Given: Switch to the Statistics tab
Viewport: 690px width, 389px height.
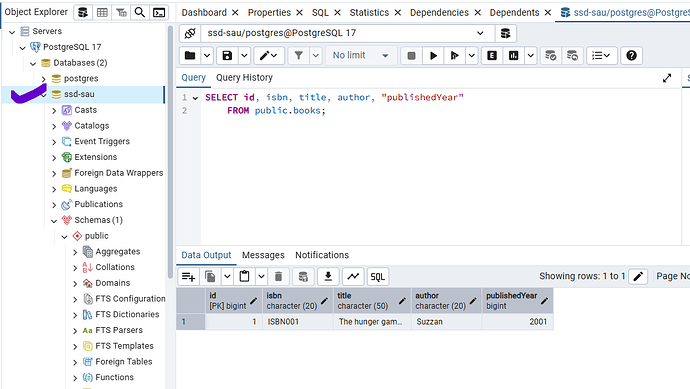Looking at the screenshot, I should pyautogui.click(x=369, y=13).
